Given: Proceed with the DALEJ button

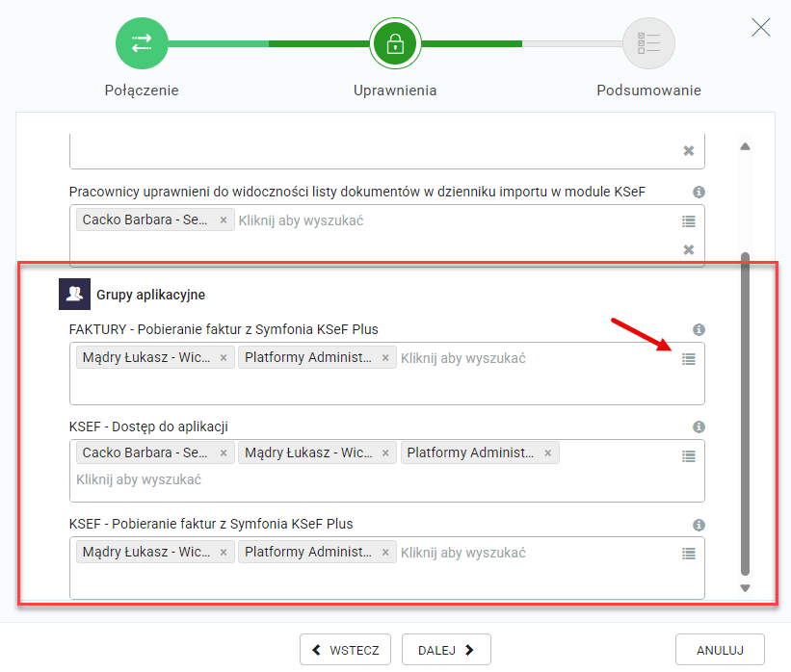Looking at the screenshot, I should (x=446, y=650).
